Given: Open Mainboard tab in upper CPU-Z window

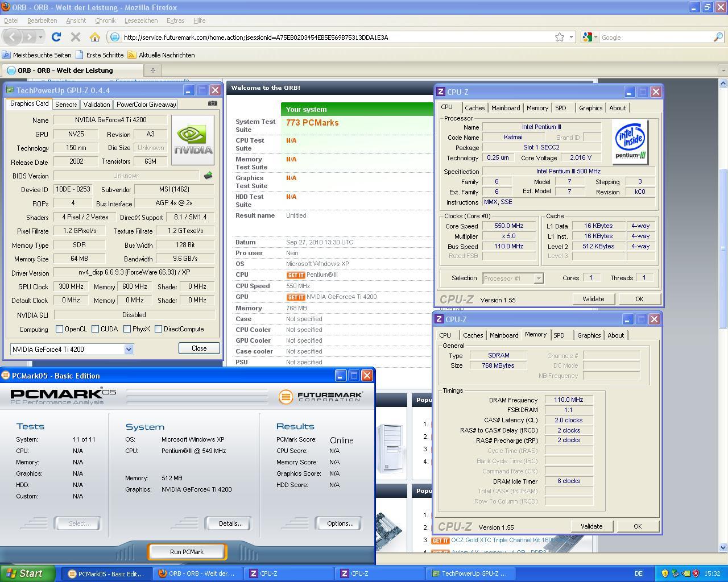Looking at the screenshot, I should [506, 107].
